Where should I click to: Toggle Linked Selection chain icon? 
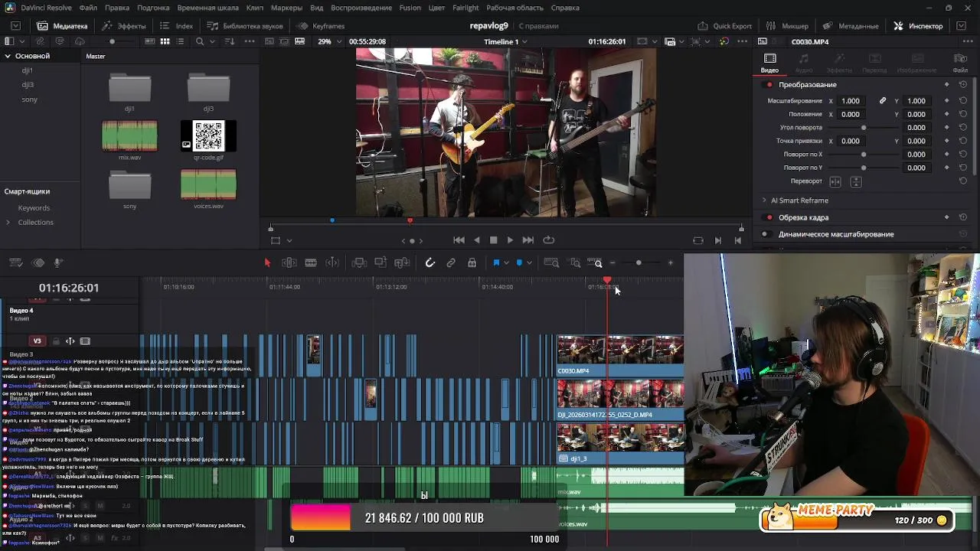[x=451, y=262]
